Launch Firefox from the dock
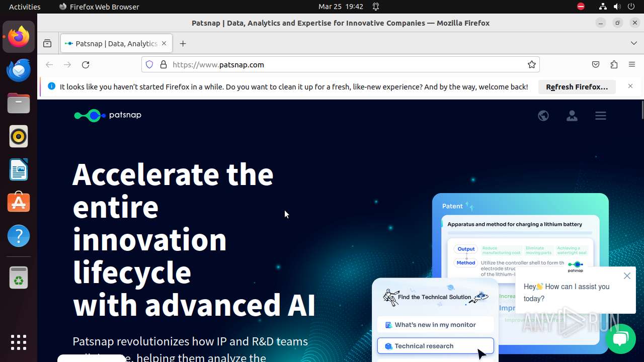Viewport: 644px width, 362px height. click(x=19, y=37)
